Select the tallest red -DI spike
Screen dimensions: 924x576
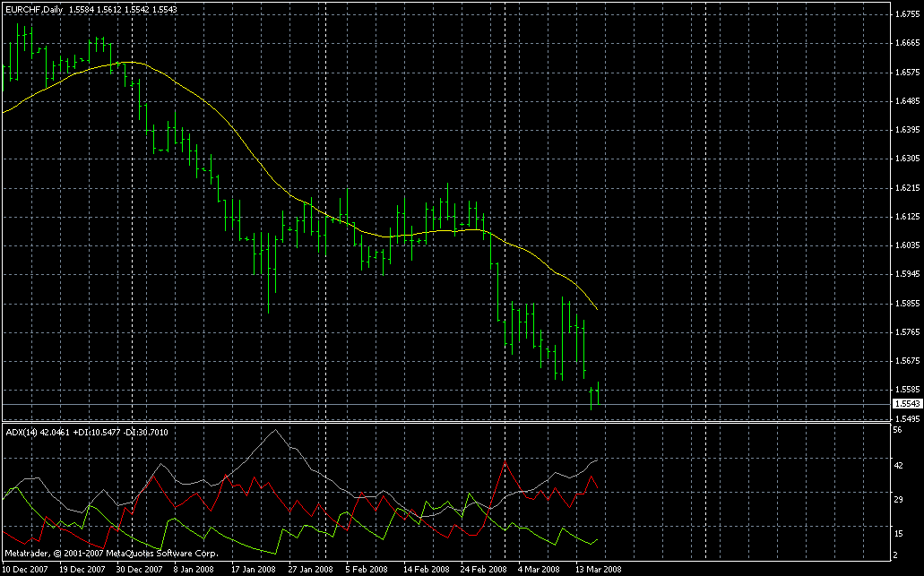505,462
